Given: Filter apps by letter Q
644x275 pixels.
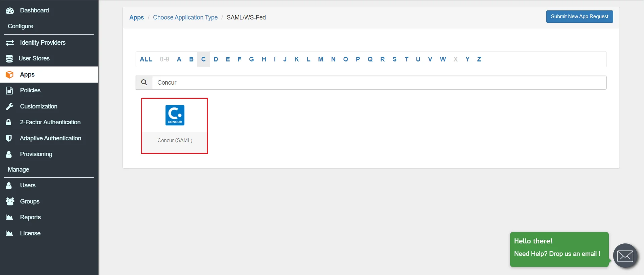Looking at the screenshot, I should click(x=370, y=59).
